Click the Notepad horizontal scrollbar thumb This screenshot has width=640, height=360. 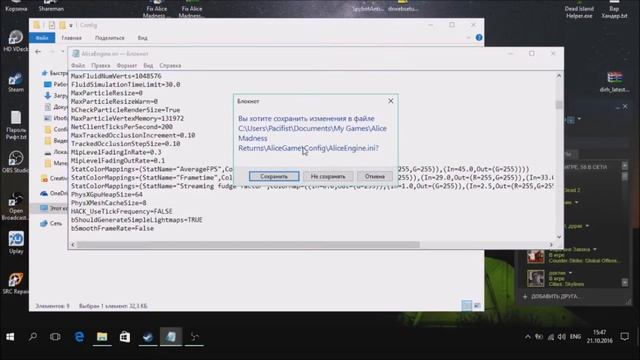click(x=248, y=244)
